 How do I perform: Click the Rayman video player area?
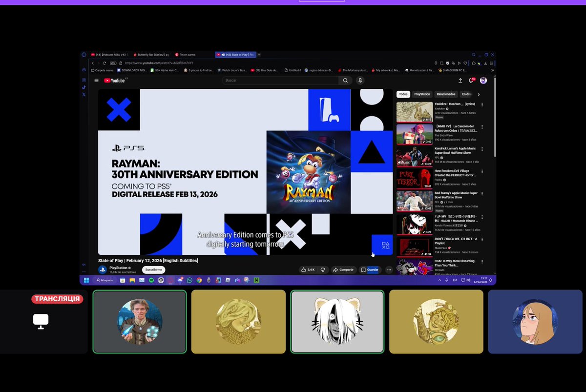click(x=245, y=172)
